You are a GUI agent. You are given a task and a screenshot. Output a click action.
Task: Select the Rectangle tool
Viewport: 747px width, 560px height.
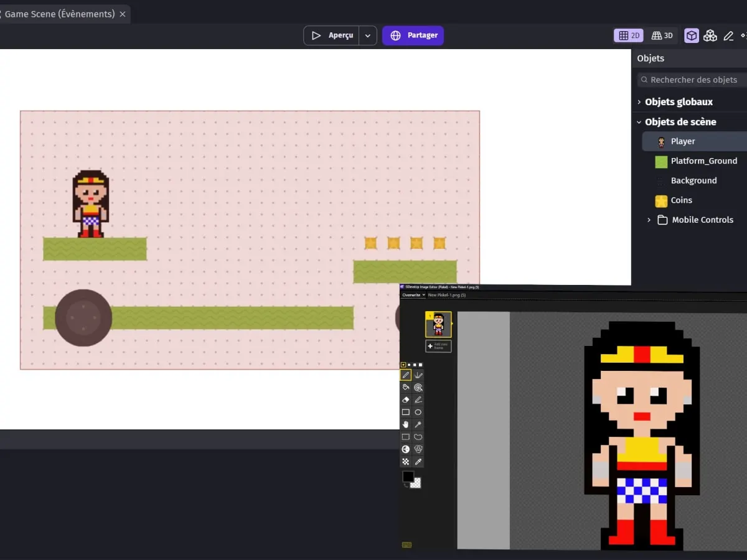pyautogui.click(x=406, y=412)
